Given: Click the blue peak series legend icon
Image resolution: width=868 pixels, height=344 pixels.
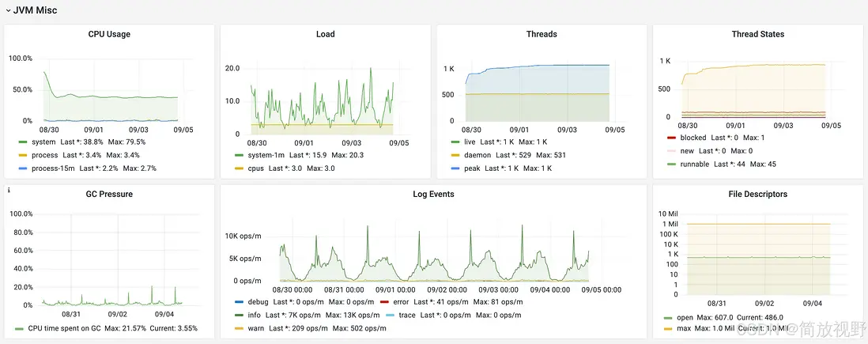Looking at the screenshot, I should pos(455,168).
